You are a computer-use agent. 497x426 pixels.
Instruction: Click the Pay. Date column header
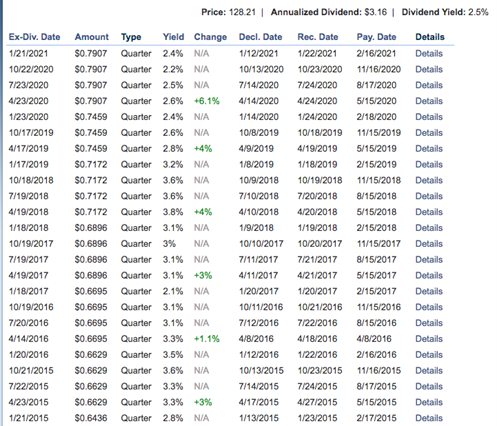pyautogui.click(x=376, y=37)
